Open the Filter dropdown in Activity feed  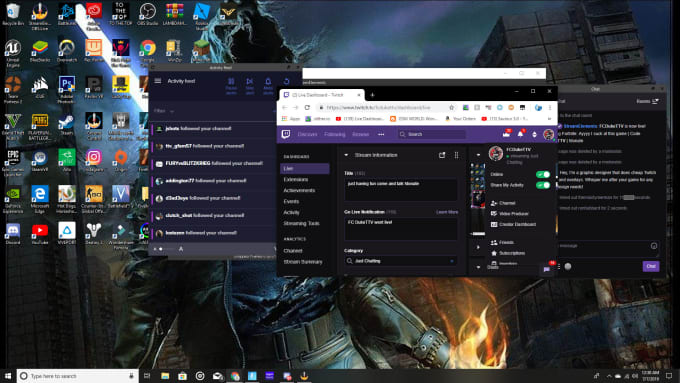click(x=164, y=111)
